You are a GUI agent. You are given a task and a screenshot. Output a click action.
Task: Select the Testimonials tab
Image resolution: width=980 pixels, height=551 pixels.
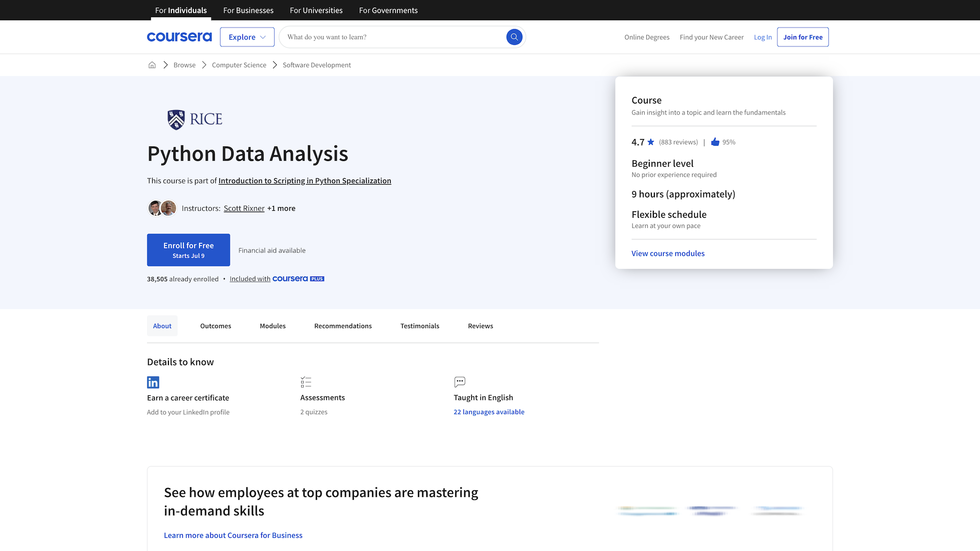point(420,326)
